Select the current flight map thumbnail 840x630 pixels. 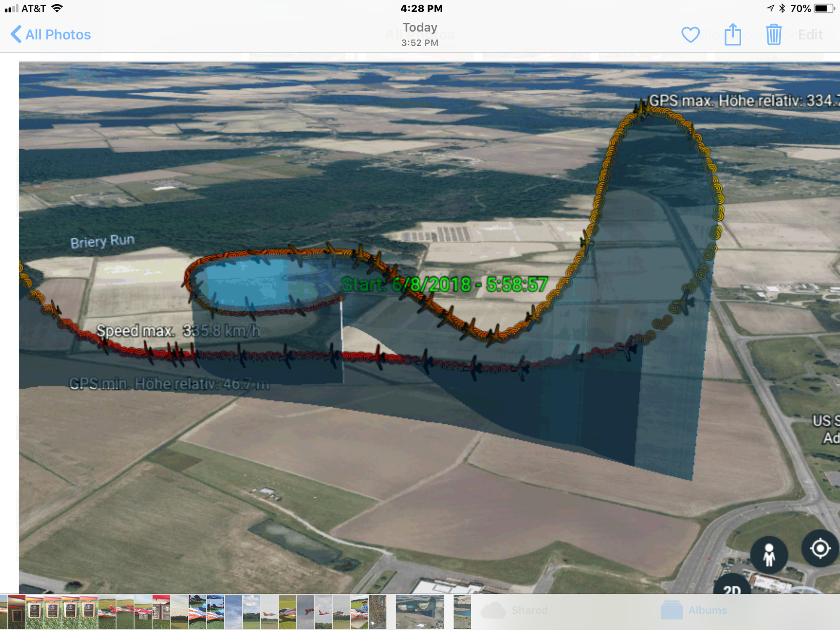420,612
